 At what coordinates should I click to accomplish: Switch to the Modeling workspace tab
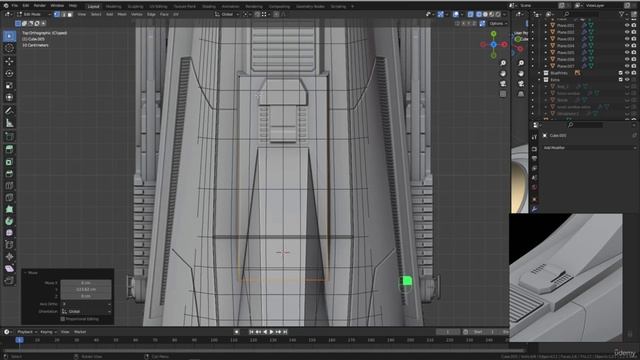113,6
